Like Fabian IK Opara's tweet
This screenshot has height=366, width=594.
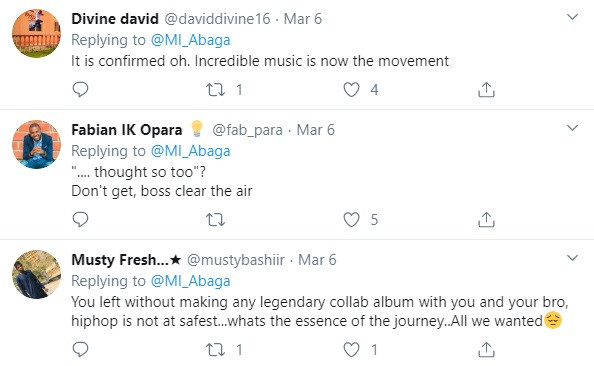tap(351, 219)
